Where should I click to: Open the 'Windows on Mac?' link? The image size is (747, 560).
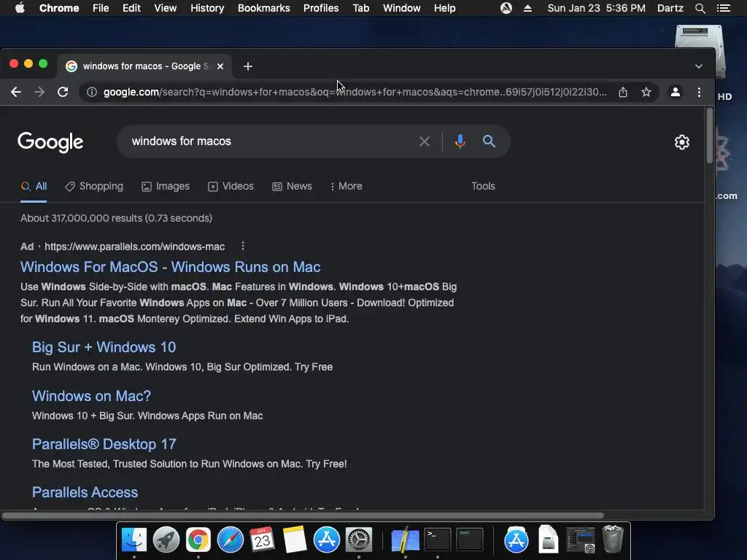(x=91, y=396)
